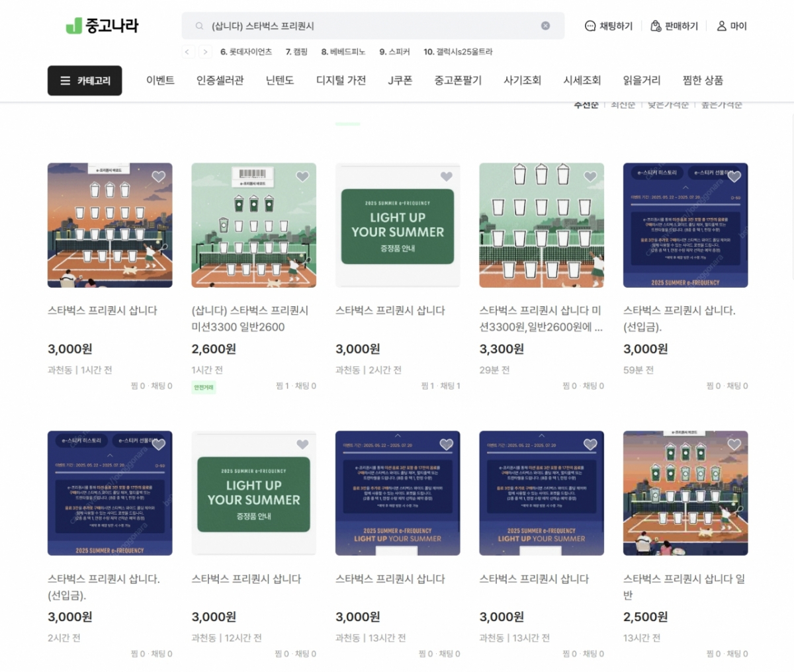Image resolution: width=794 pixels, height=672 pixels.
Task: Click the next arrow on trending keywords
Action: click(204, 52)
